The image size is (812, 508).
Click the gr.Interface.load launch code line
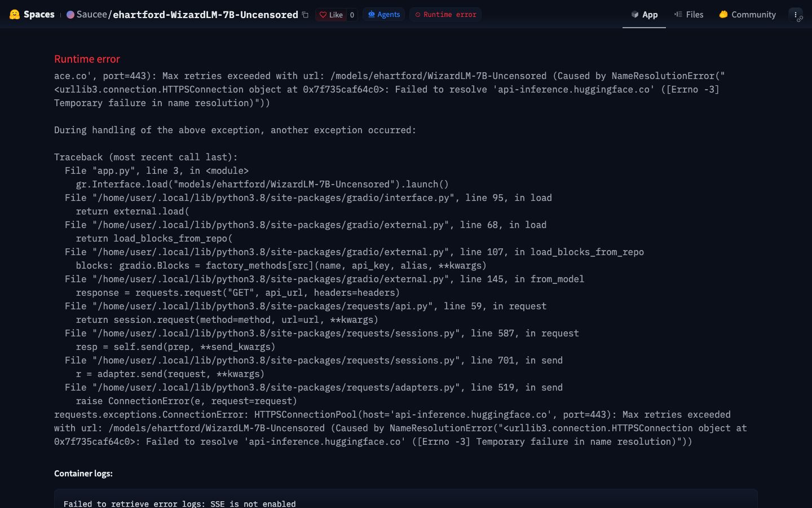point(262,184)
